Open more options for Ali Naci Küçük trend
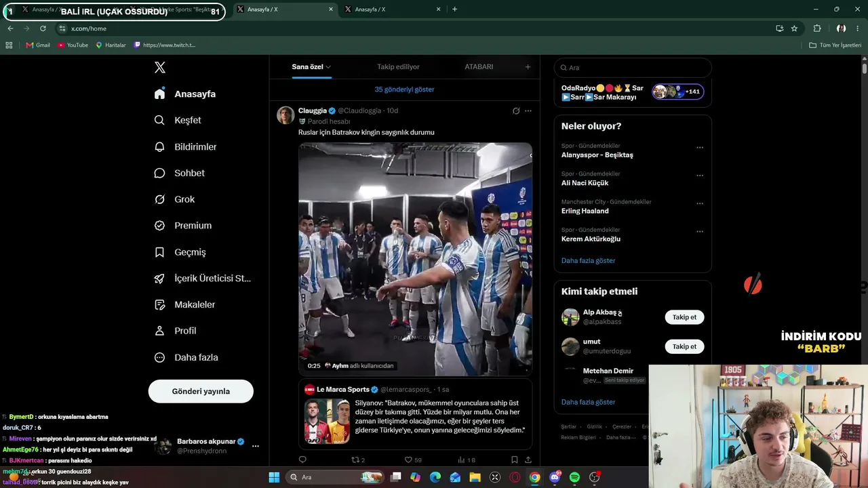The height and width of the screenshot is (488, 868). point(700,176)
